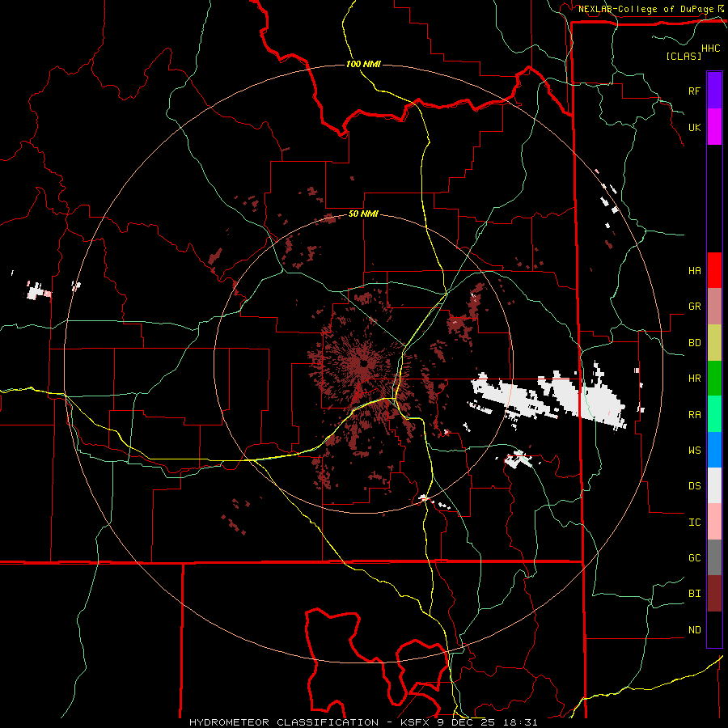Click the GR legend label
Screen dimensions: 728x728
point(695,307)
